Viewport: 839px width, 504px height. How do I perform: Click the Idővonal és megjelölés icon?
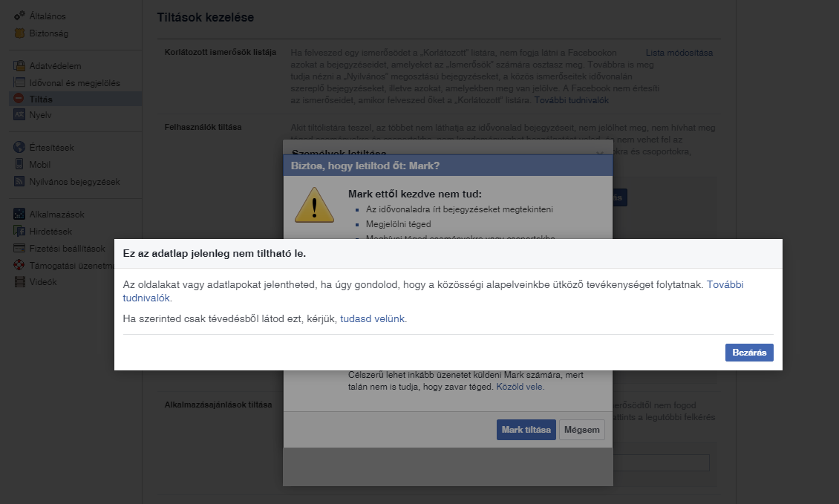pyautogui.click(x=19, y=82)
